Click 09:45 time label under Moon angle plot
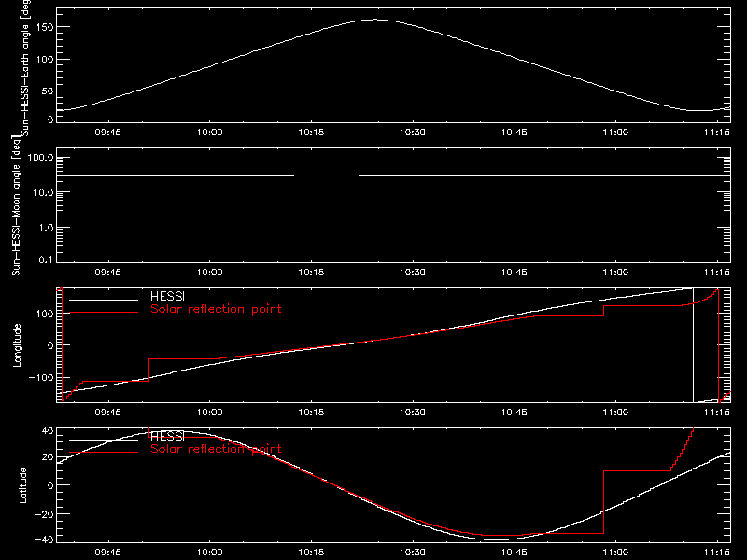747x560 pixels. (x=107, y=273)
